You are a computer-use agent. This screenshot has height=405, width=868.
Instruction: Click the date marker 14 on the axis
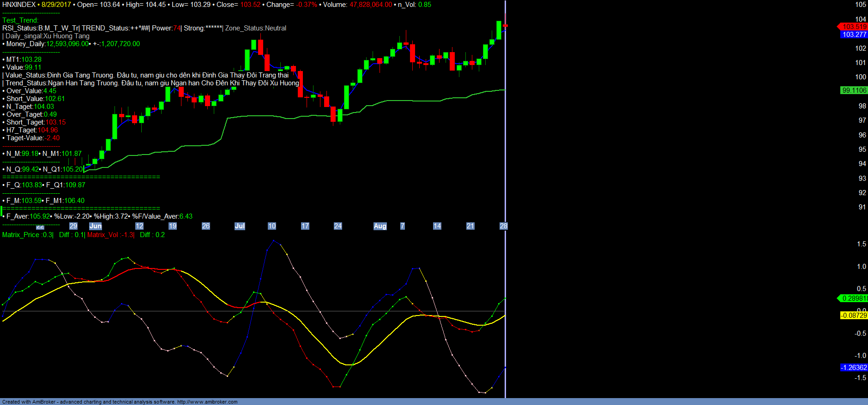pos(437,226)
